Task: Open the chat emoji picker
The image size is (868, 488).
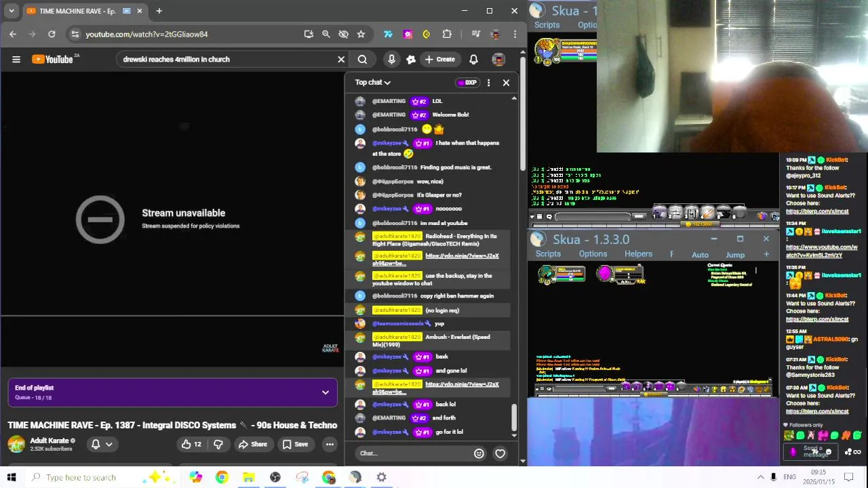Action: click(x=479, y=453)
